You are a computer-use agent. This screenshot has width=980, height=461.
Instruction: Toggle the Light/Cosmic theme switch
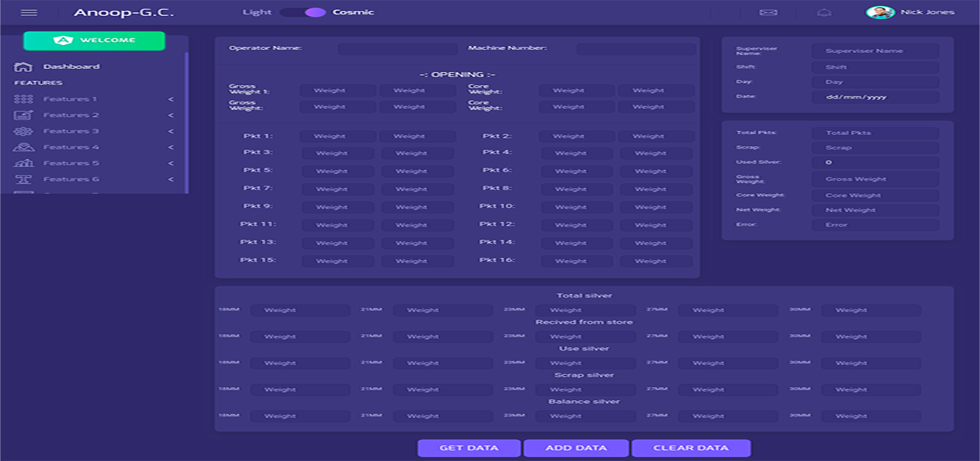pyautogui.click(x=303, y=12)
